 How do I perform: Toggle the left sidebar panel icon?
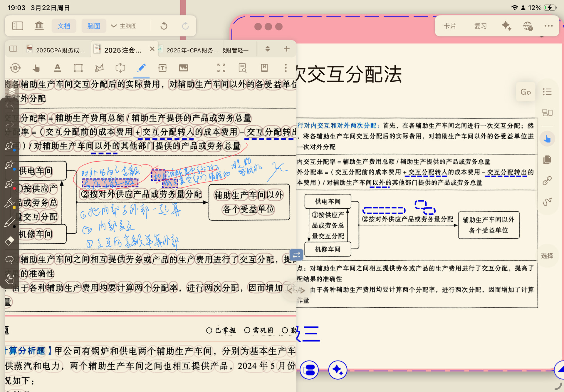[18, 26]
